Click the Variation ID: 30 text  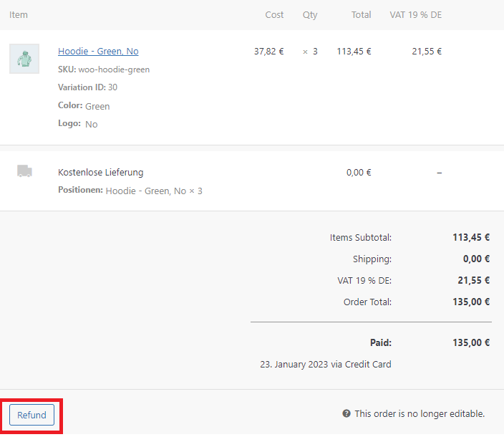click(87, 87)
